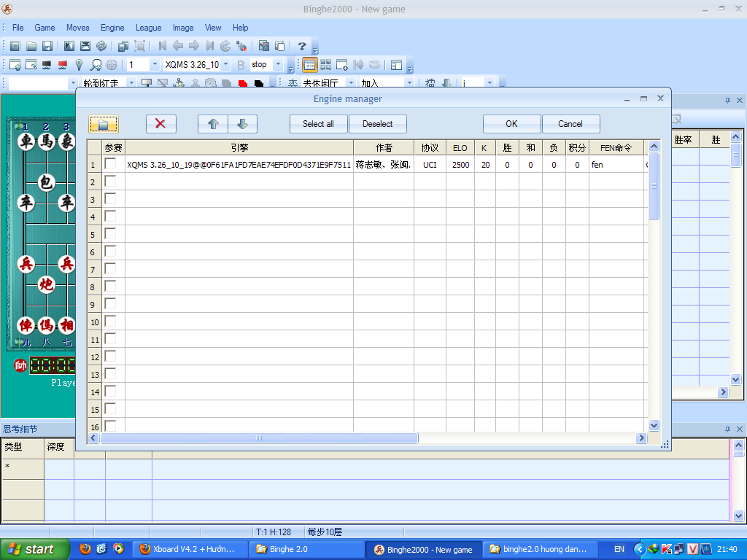Click the Save floppy disk toolbar icon
This screenshot has width=747, height=560.
pyautogui.click(x=47, y=46)
